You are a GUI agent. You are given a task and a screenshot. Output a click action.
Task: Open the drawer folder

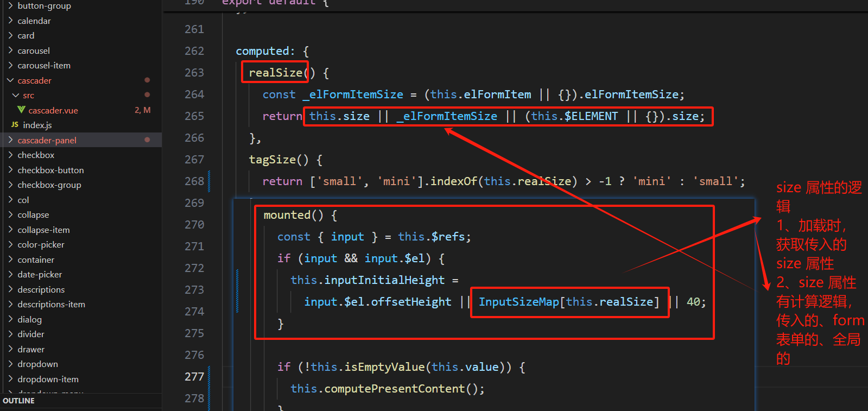(31, 349)
